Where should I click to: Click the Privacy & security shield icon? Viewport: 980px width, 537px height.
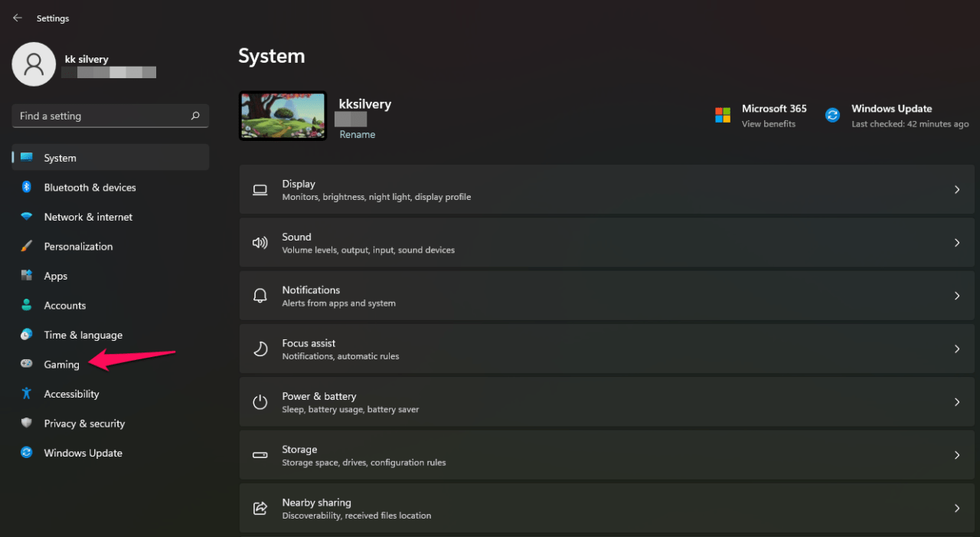point(27,424)
